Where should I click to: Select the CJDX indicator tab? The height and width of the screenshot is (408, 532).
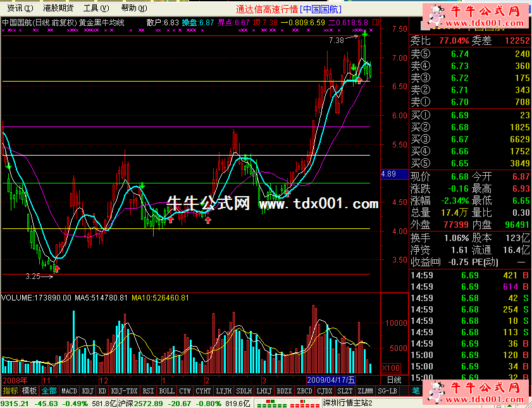[x=325, y=391]
